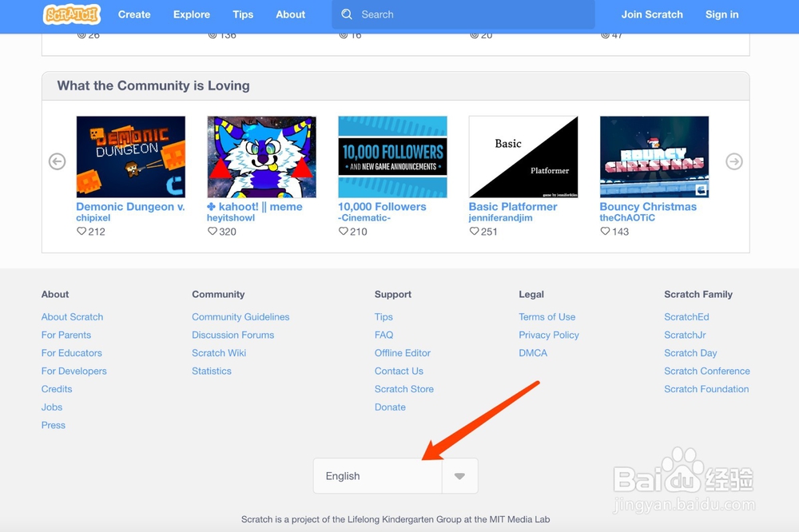Open Demonic Dungeon project thumbnail
799x532 pixels.
(131, 157)
